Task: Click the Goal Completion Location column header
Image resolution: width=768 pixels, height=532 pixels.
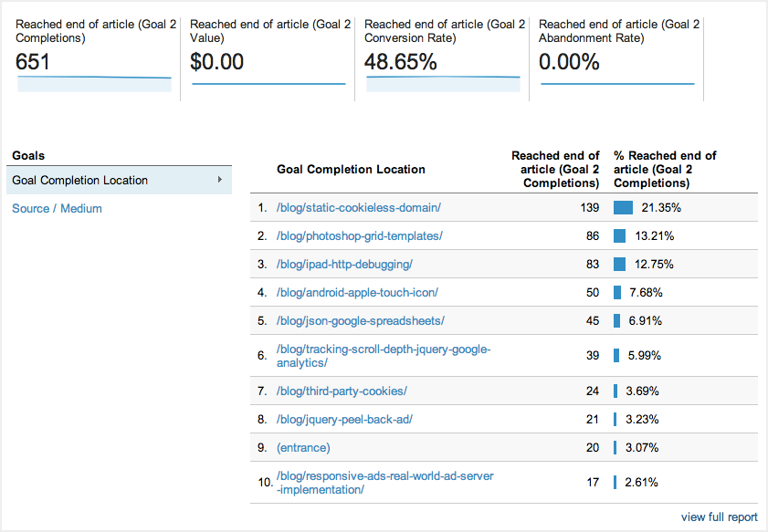Action: point(351,170)
